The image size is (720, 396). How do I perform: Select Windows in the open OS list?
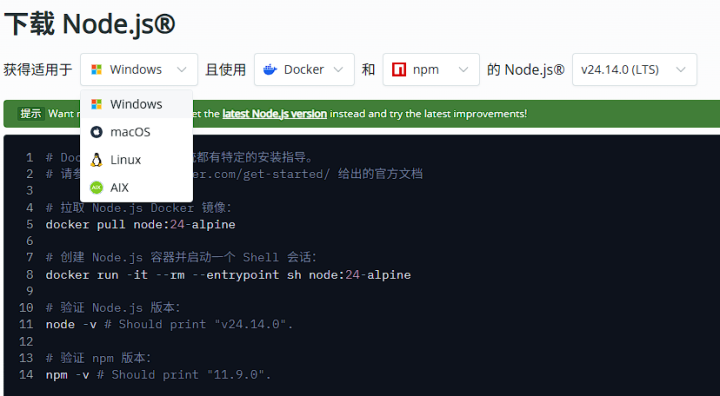tap(136, 104)
